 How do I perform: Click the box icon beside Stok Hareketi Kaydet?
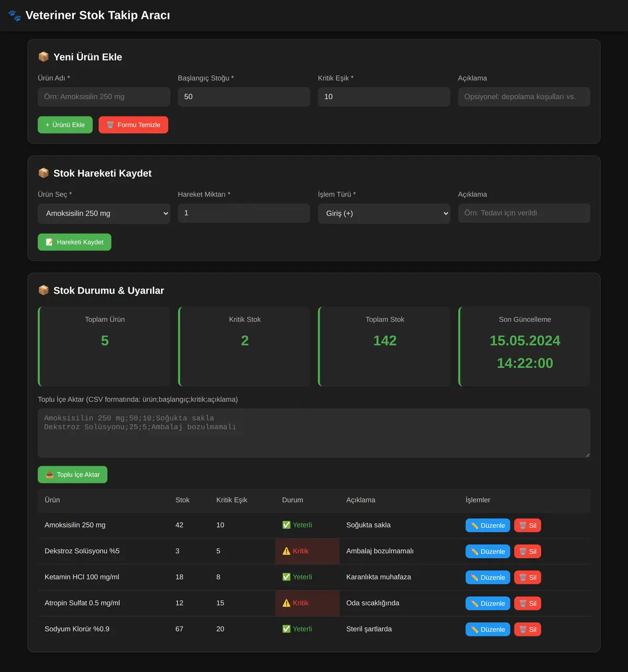pos(43,173)
